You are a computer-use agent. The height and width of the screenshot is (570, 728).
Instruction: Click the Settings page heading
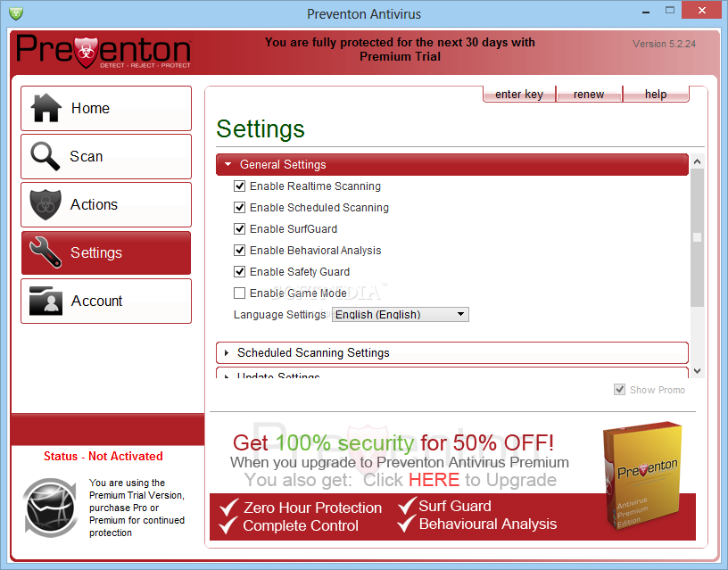tap(261, 128)
